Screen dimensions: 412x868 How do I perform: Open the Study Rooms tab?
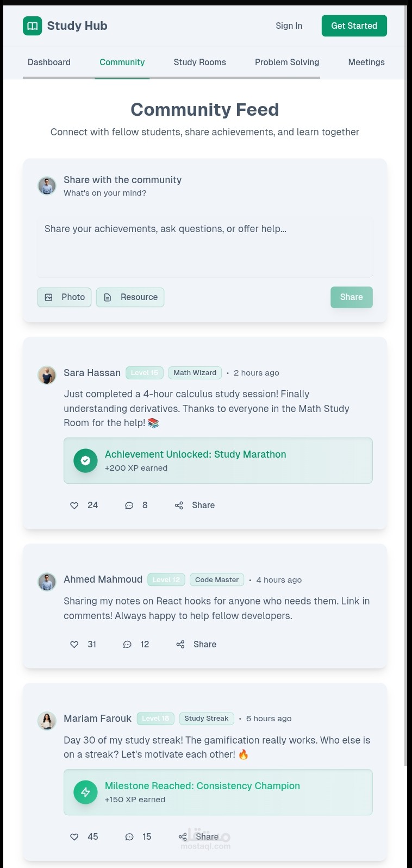pyautogui.click(x=199, y=63)
